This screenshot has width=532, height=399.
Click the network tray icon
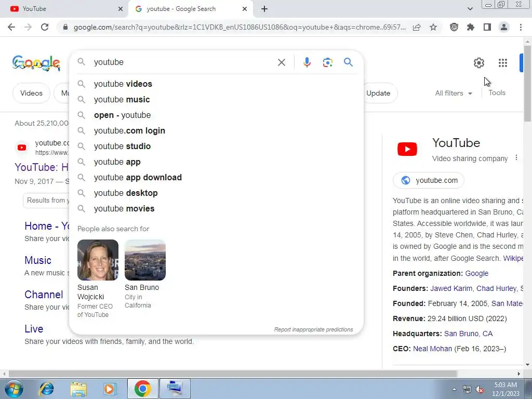tap(467, 390)
